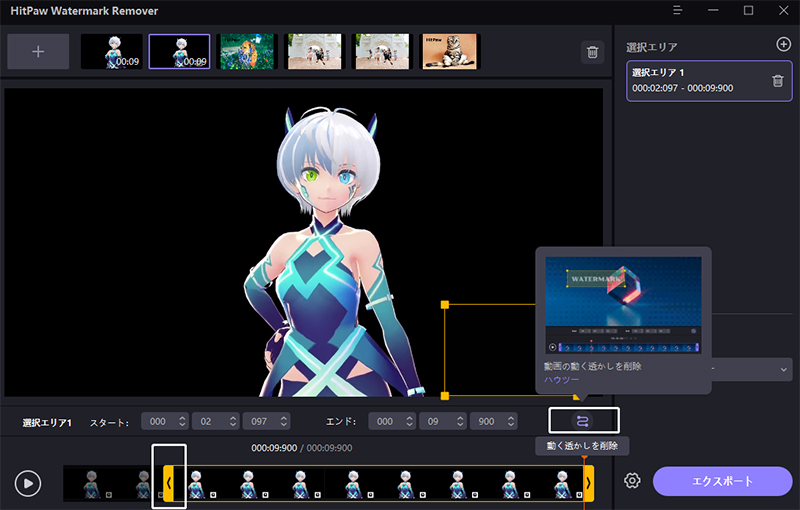
Task: Select the first anime character video thumbnail
Action: (112, 52)
